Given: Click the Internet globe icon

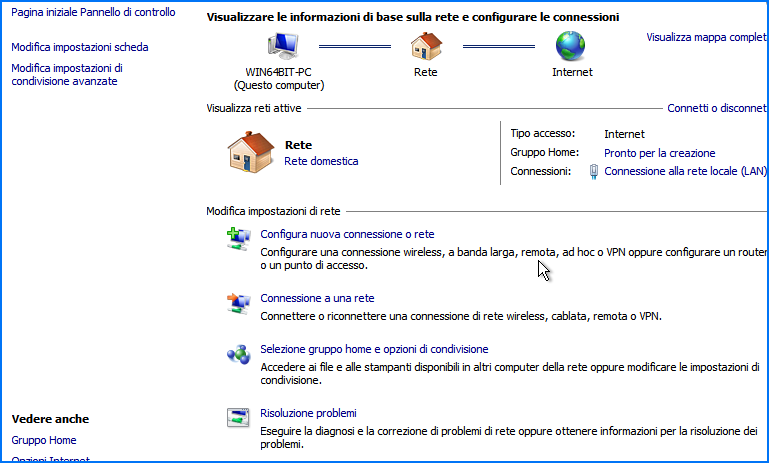Looking at the screenshot, I should 570,46.
